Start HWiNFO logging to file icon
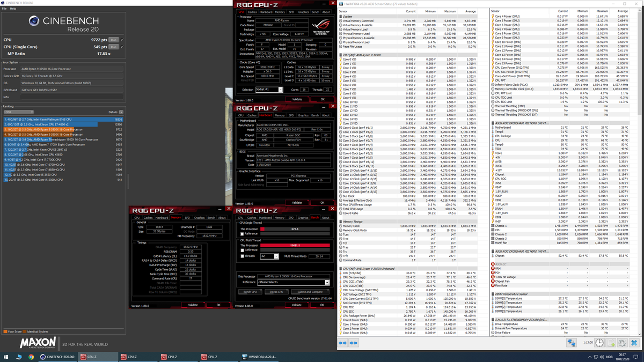 tap(611, 343)
